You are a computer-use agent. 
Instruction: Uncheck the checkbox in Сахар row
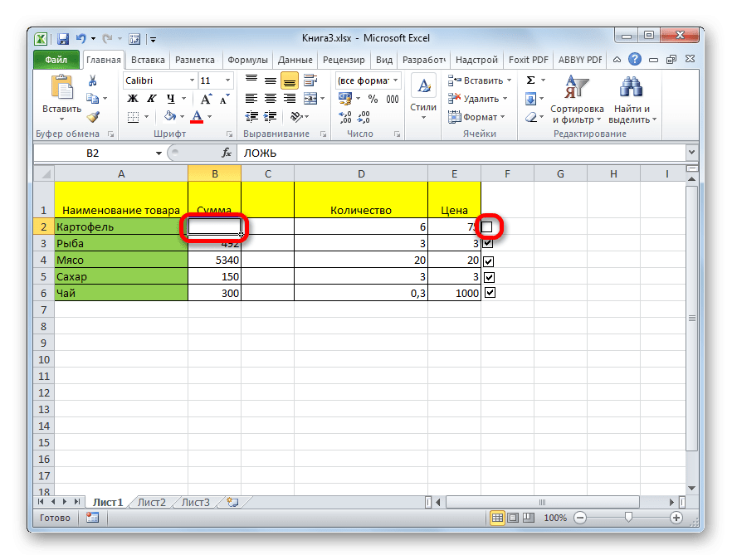coord(489,277)
